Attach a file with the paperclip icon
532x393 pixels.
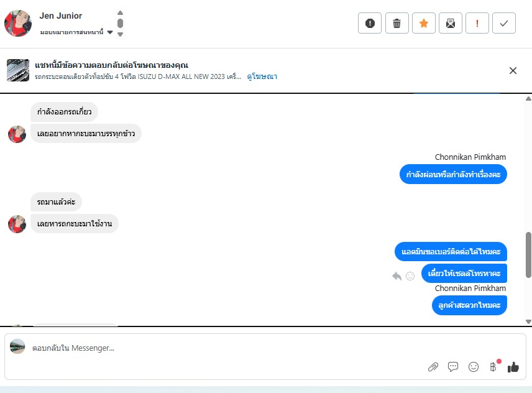[x=433, y=367]
